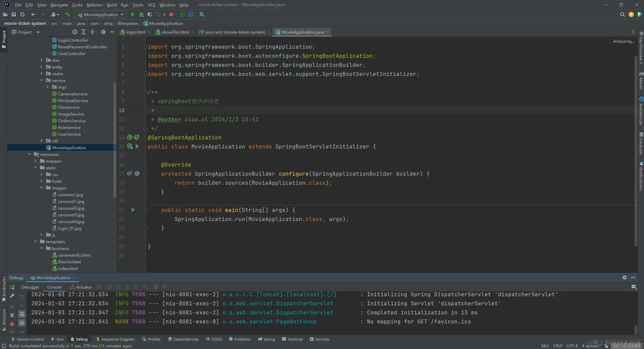Switch to the pom.xml editor tab
This screenshot has width=644, height=349.
tap(235, 32)
